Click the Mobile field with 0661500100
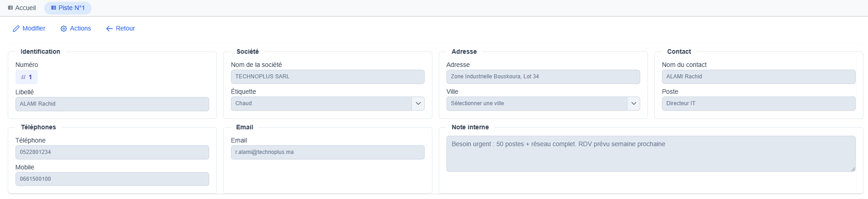868x199 pixels. pos(112,179)
